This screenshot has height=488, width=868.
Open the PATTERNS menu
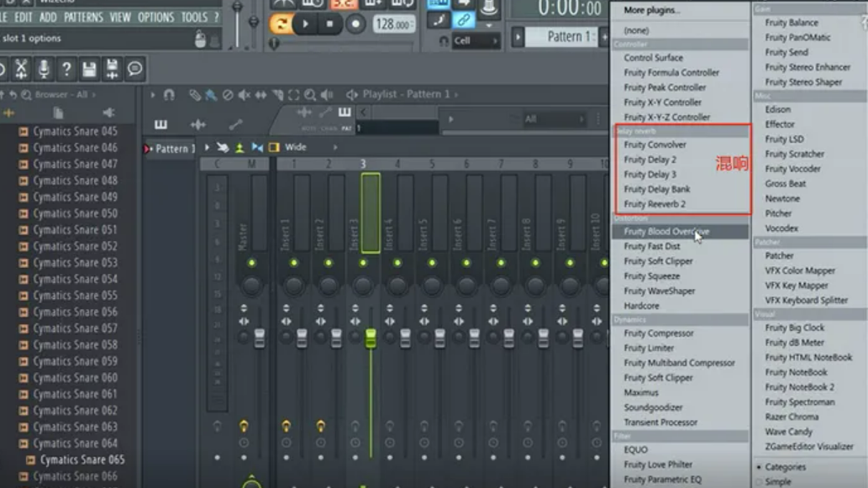point(83,17)
